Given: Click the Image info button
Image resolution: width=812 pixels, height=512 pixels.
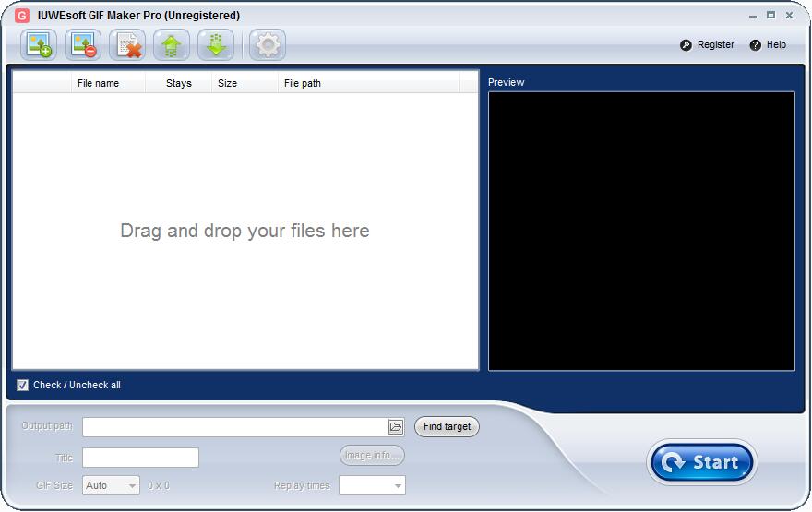Looking at the screenshot, I should [372, 456].
